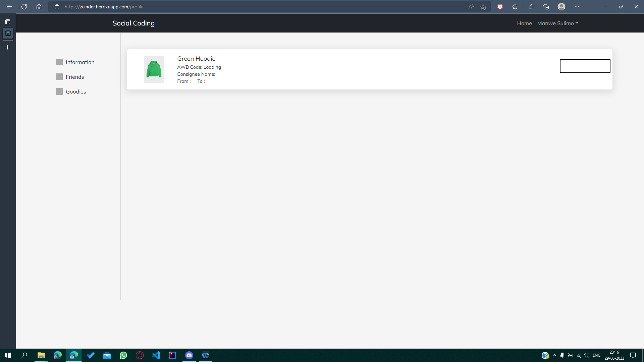Viewport: 644px width, 362px height.
Task: Click the Refresh page icon
Action: (24, 6)
